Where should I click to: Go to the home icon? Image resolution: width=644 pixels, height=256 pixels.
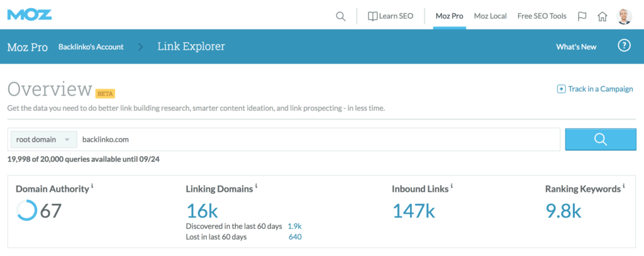point(602,16)
